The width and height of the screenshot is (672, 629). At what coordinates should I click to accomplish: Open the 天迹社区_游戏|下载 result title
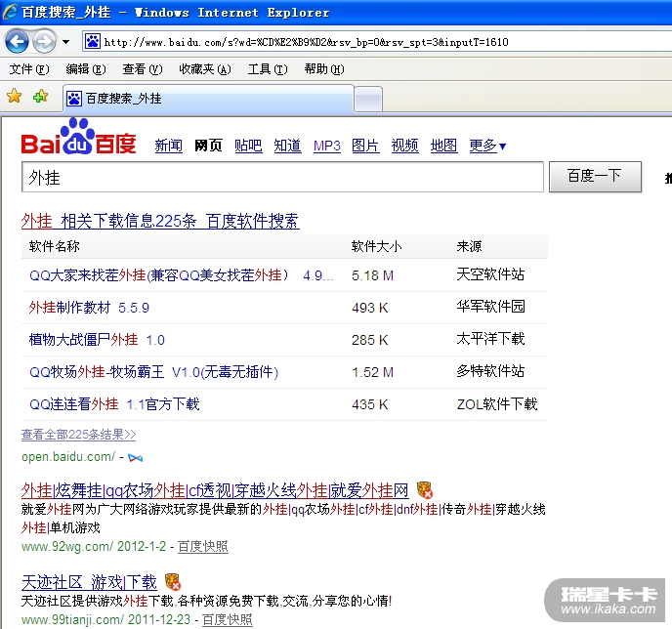pos(89,582)
